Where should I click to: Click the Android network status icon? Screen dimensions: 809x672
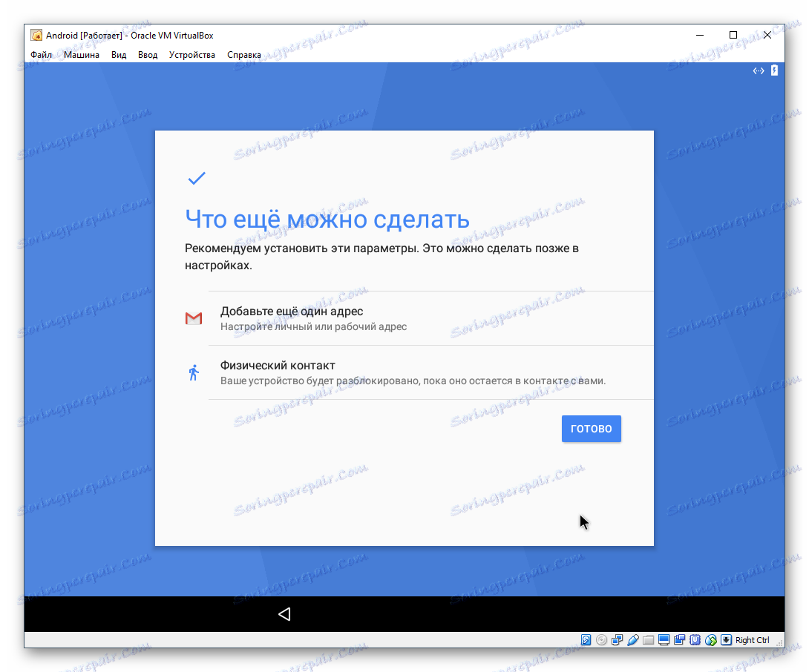[759, 70]
